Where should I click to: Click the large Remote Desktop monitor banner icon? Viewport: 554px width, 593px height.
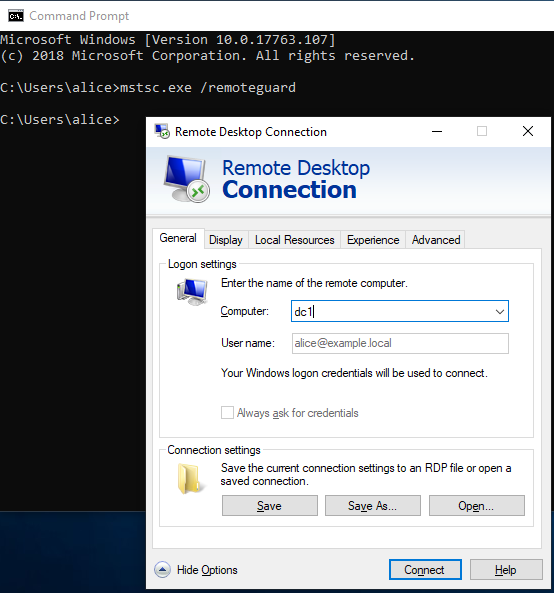[186, 179]
